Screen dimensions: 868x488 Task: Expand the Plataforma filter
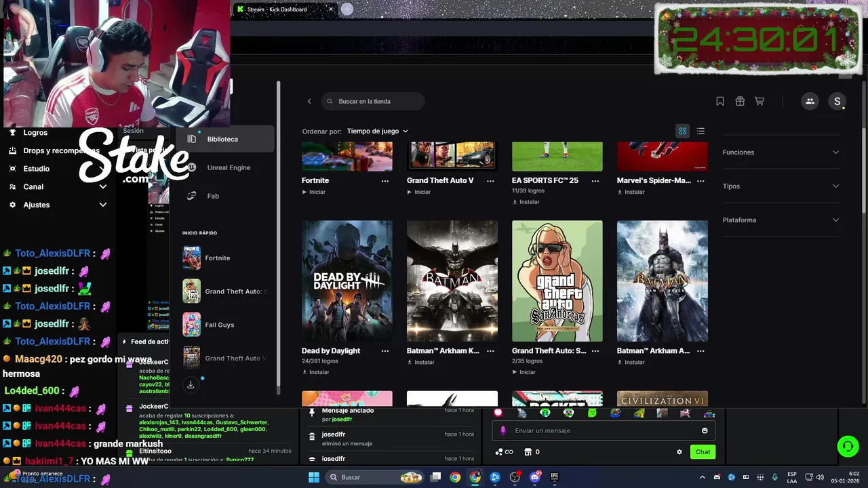pos(781,220)
